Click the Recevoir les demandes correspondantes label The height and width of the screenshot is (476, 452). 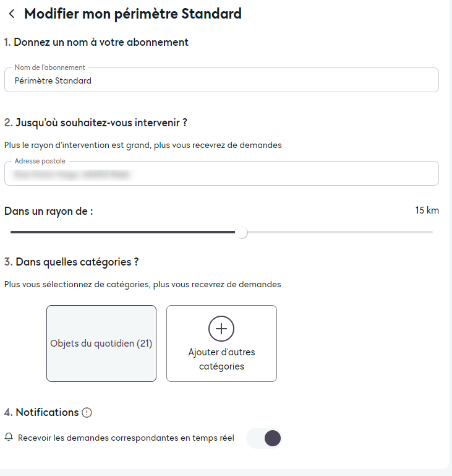point(126,438)
